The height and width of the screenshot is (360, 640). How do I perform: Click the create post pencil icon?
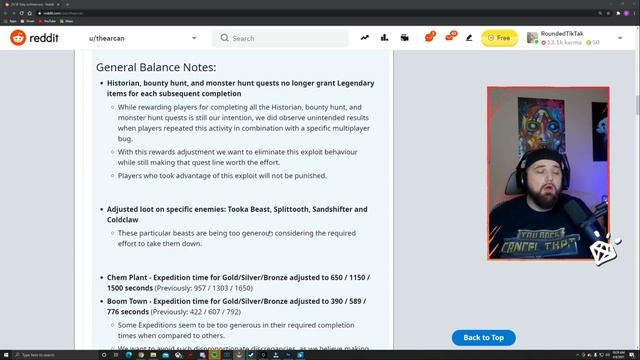(469, 38)
